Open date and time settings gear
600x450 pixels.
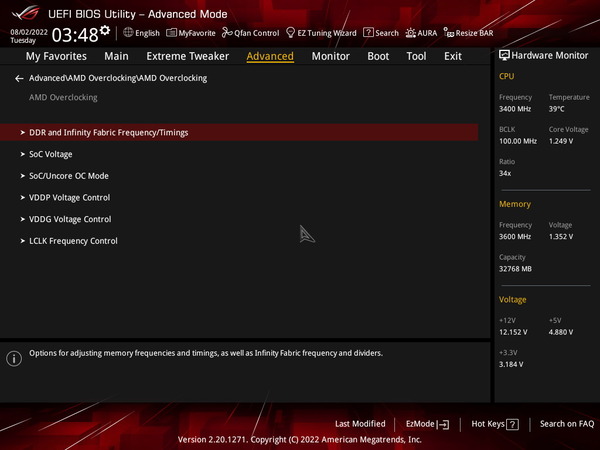(x=105, y=30)
